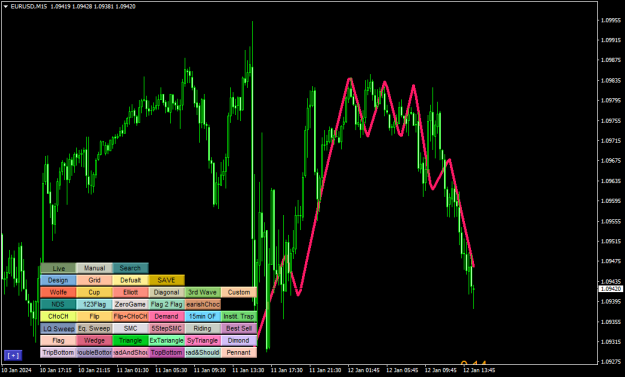Open the Design settings button
Viewport: 625px width, 377px height.
[58, 280]
